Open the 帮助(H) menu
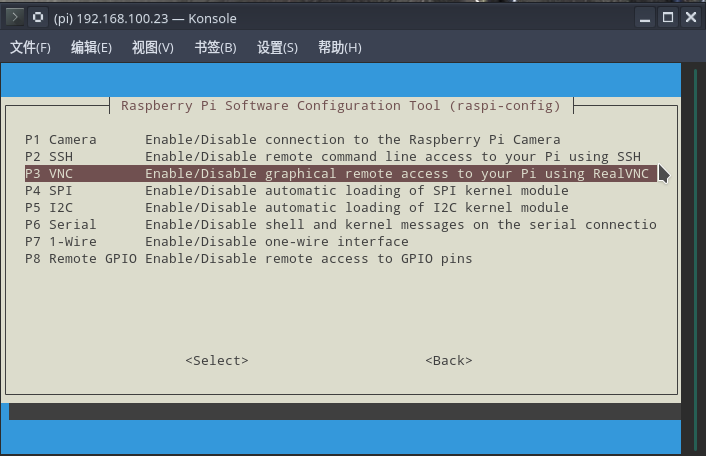 (x=339, y=47)
